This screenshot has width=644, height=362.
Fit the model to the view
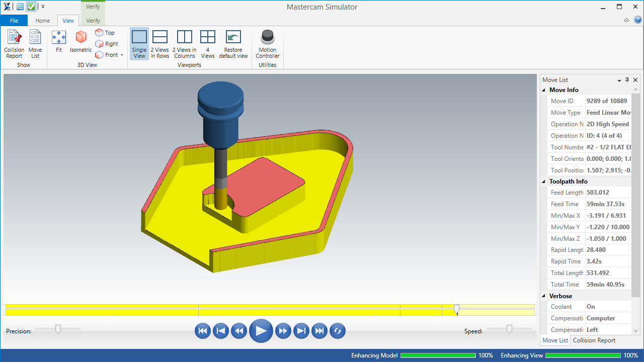[x=59, y=41]
